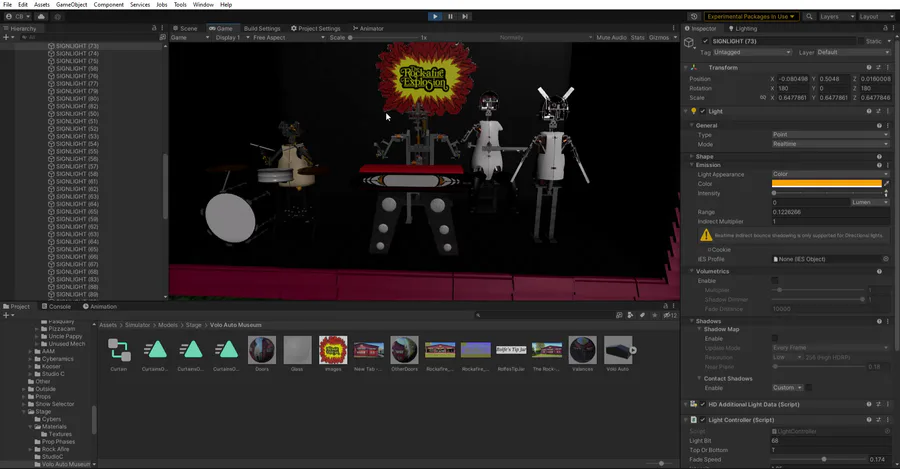Open Gizmos in the Game view toolbar
900x469 pixels.
tap(663, 37)
